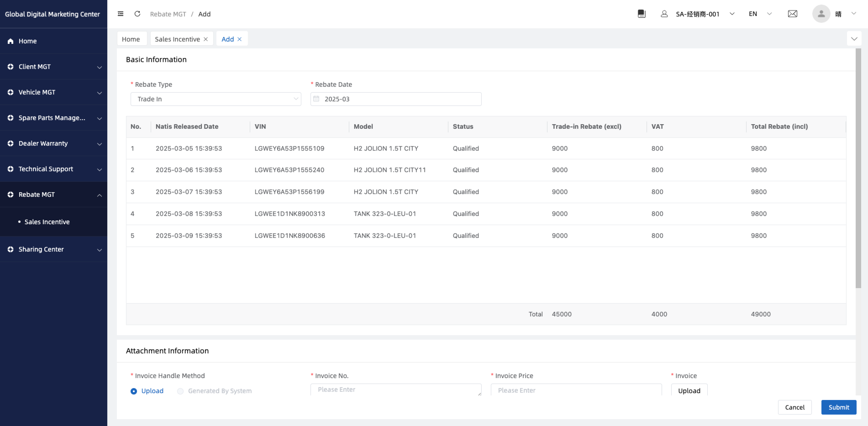Screen dimensions: 868x426
Task: Click the Submit button
Action: [x=838, y=407]
